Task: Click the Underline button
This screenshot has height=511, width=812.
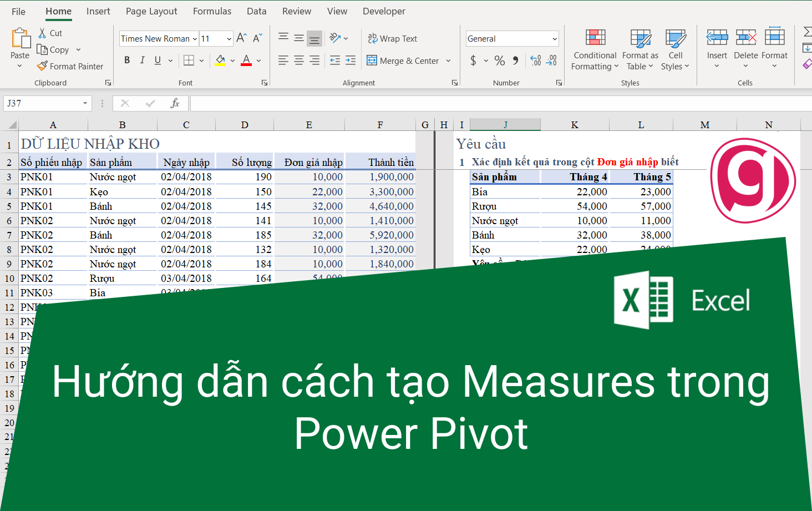Action: 158,60
